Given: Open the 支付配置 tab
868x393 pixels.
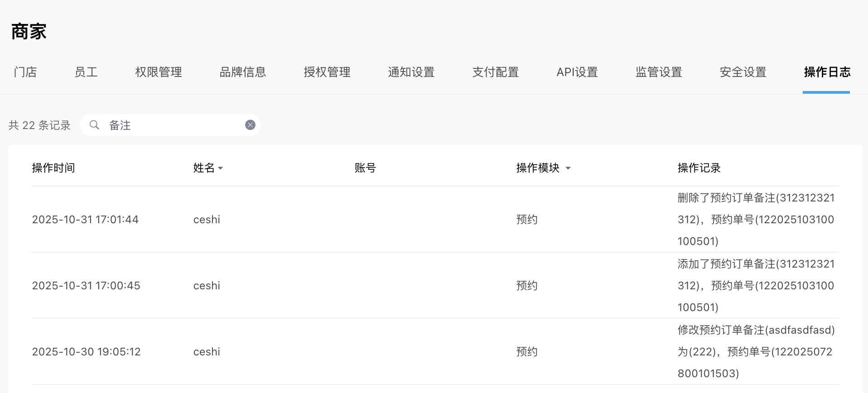Looking at the screenshot, I should (x=496, y=72).
